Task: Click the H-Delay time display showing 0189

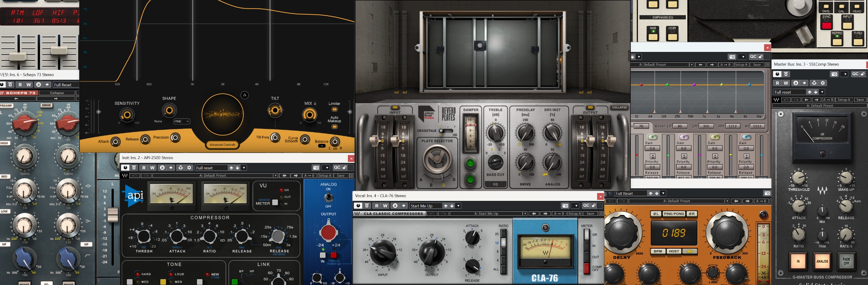Action: tap(674, 233)
